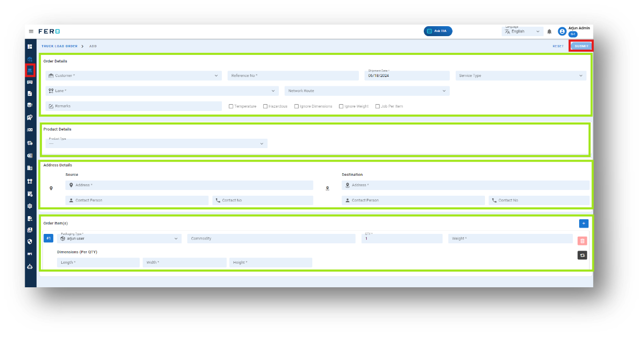
Task: Open the list card icon in the sidebar
Action: click(x=30, y=155)
